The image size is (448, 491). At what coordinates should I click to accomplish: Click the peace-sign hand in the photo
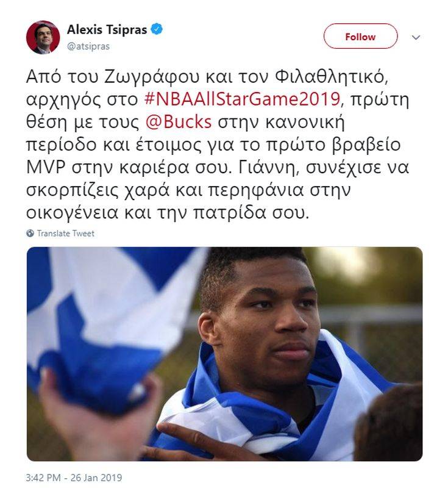[x=188, y=442]
